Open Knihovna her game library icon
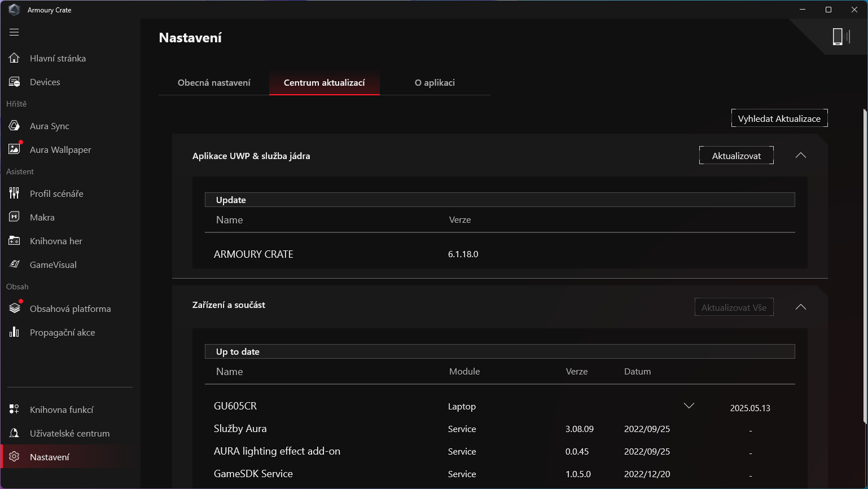This screenshot has height=489, width=868. click(14, 241)
